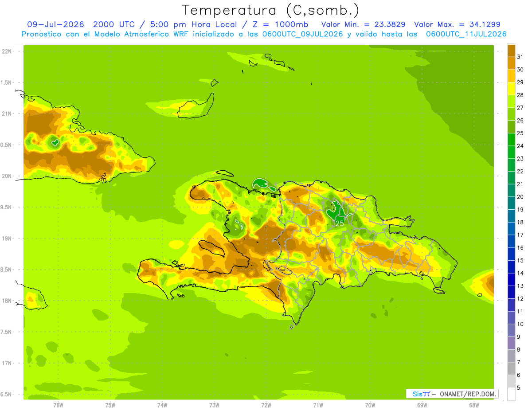Pick the color bar segment between 24 and 25

(x=511, y=140)
